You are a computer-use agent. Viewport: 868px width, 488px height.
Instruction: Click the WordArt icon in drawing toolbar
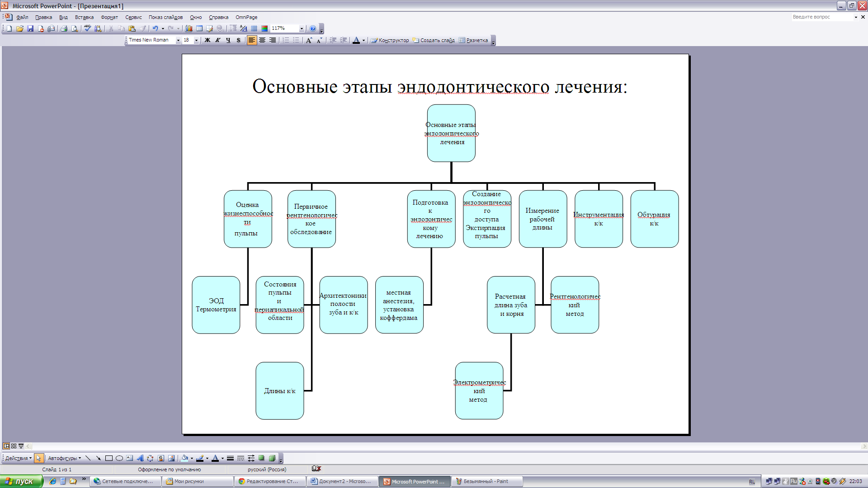click(x=140, y=458)
